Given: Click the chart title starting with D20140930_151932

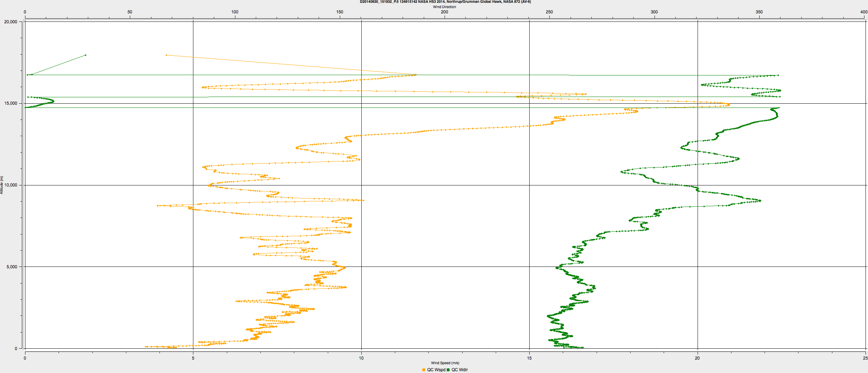Looking at the screenshot, I should [x=445, y=2].
